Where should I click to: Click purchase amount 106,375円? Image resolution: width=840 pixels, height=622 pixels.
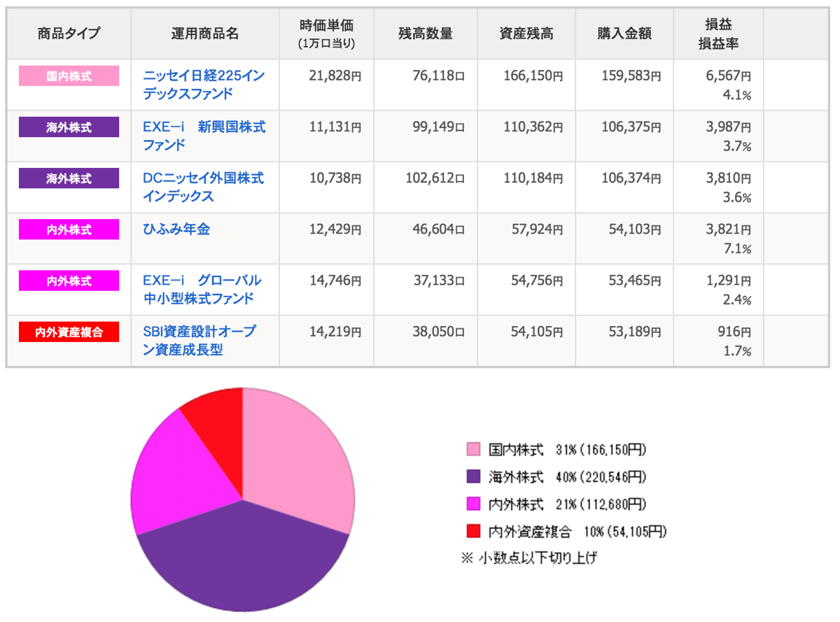(631, 127)
